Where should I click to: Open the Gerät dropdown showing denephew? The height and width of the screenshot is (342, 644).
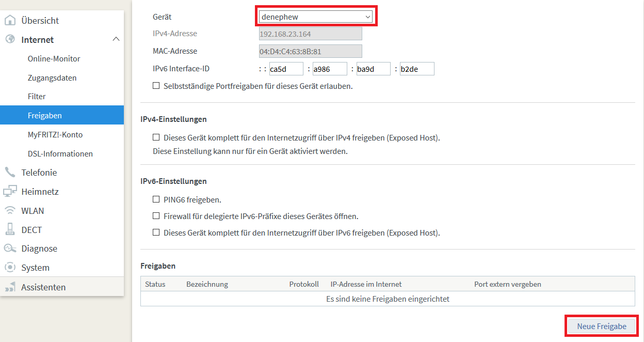pos(316,17)
